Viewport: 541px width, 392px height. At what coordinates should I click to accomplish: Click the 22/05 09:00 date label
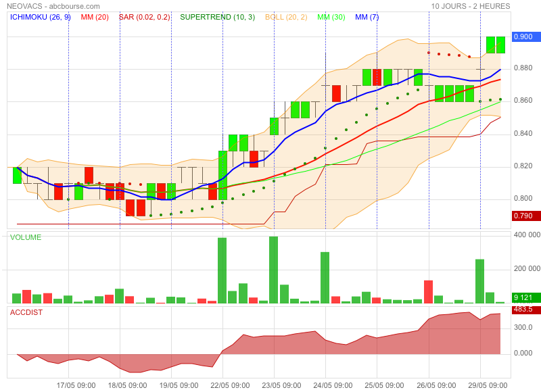click(x=230, y=385)
